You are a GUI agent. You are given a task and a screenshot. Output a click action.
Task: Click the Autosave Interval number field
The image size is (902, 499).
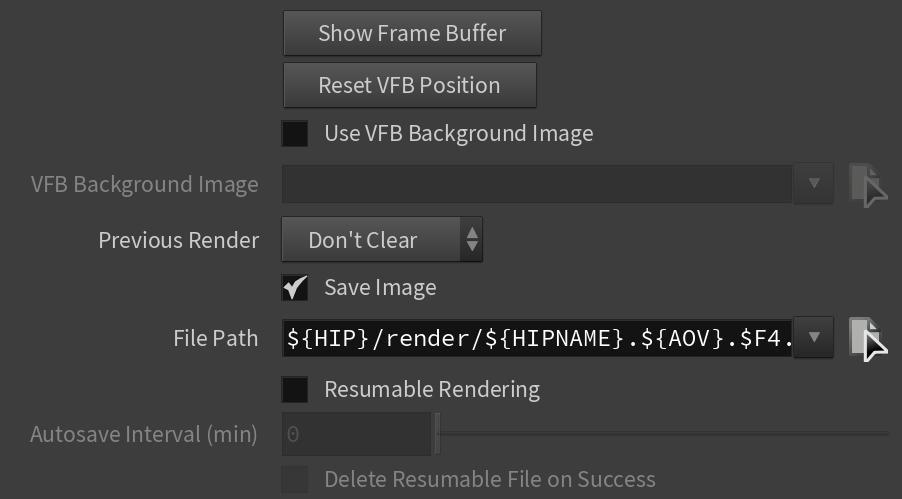point(356,434)
